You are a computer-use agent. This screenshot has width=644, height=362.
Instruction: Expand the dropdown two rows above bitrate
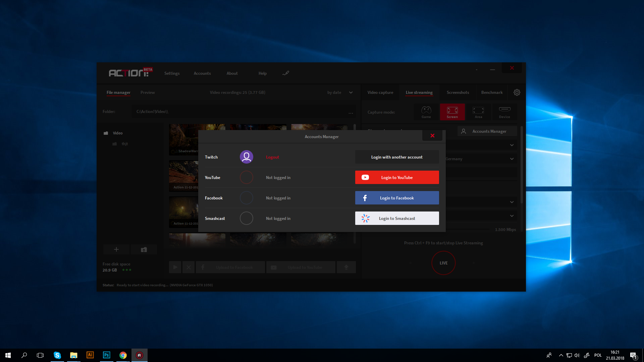(x=512, y=202)
